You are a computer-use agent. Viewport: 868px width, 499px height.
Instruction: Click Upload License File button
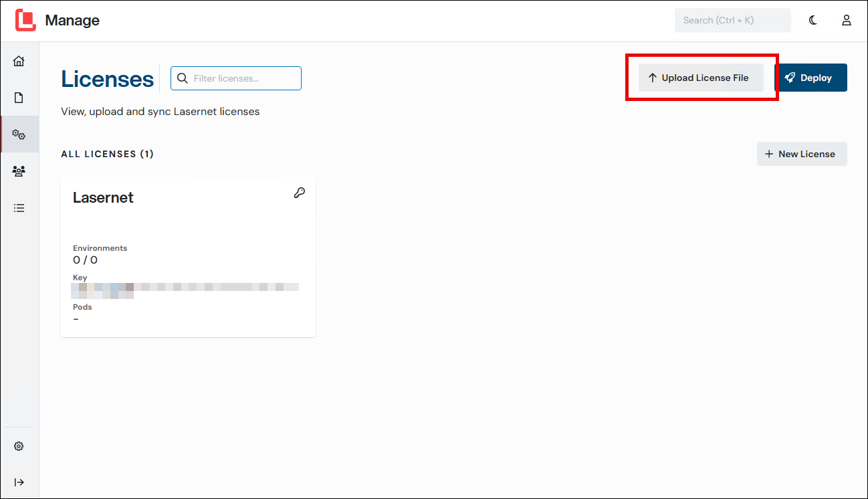point(701,78)
